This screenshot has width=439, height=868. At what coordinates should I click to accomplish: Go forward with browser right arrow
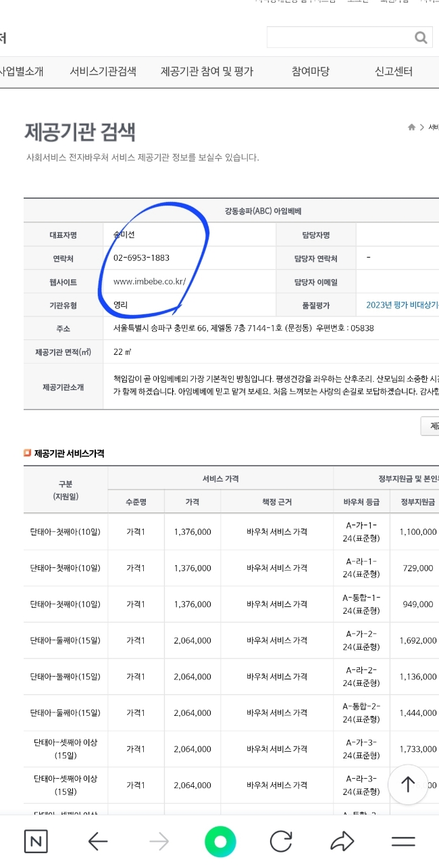tap(159, 841)
